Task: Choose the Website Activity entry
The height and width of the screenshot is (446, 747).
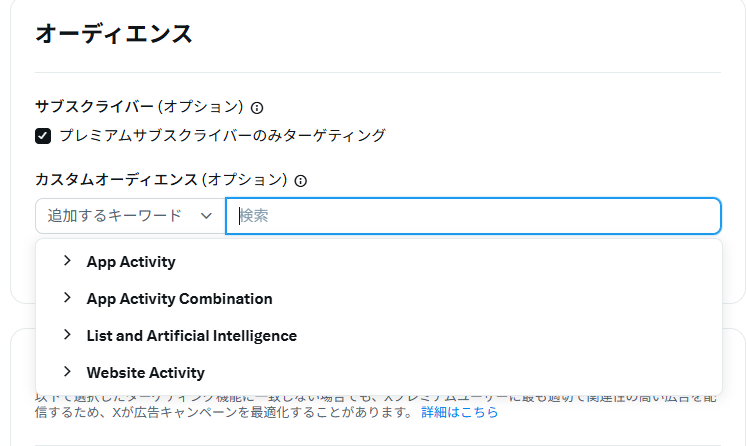Action: coord(145,373)
